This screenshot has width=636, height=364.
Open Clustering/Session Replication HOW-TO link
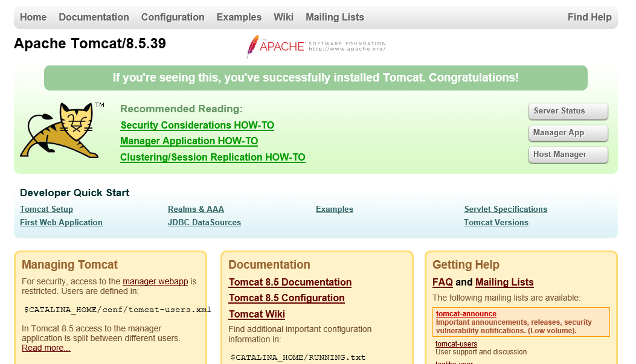[x=213, y=158]
